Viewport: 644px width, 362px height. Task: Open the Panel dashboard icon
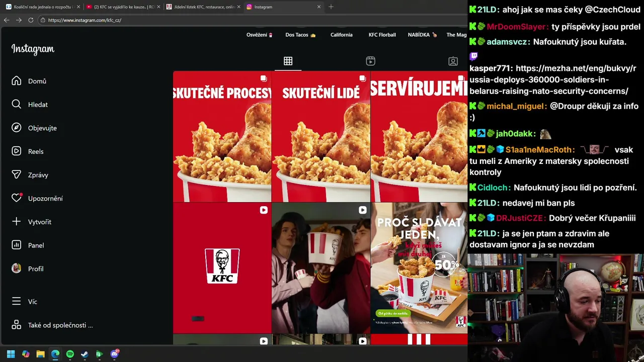pyautogui.click(x=17, y=245)
